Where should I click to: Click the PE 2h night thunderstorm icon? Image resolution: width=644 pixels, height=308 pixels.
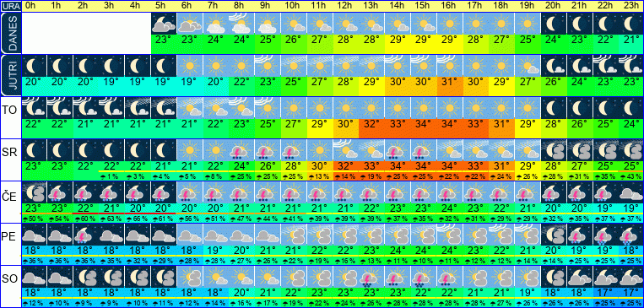click(x=86, y=235)
